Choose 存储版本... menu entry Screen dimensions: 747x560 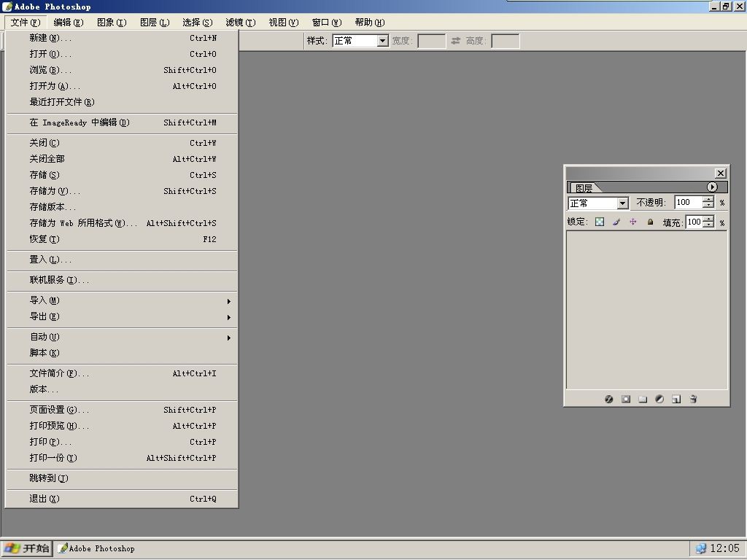click(122, 207)
